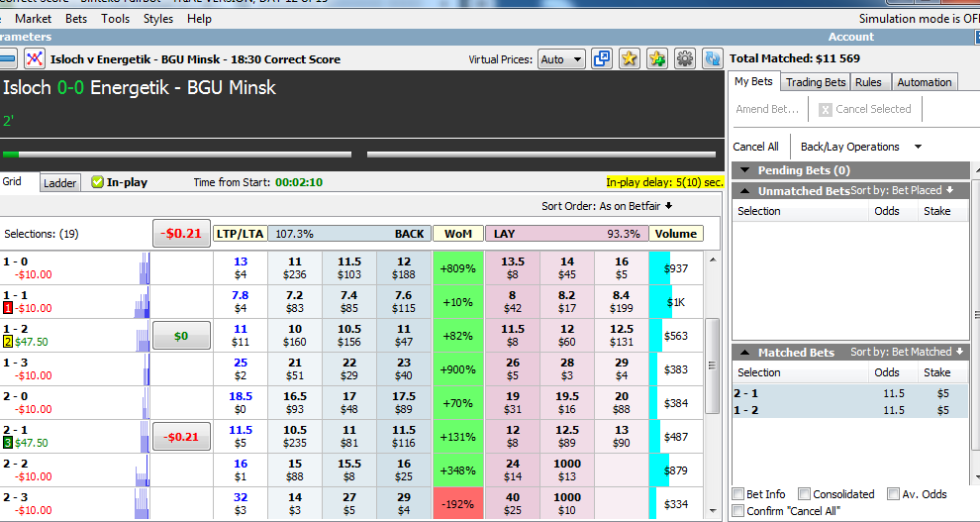980x522 pixels.
Task: Lay 1 - 3 at odds 26
Action: click(513, 369)
